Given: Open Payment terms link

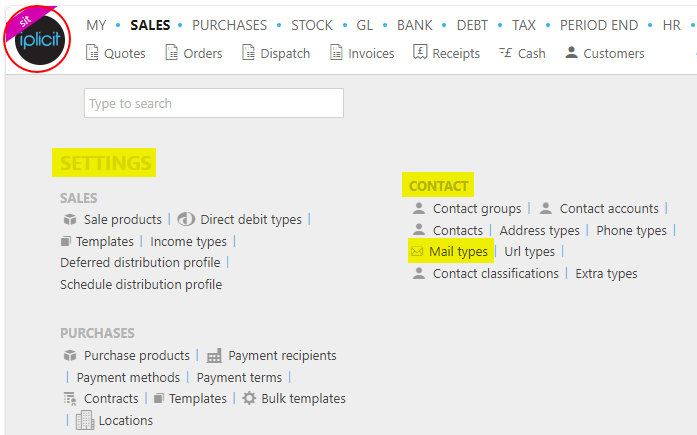Looking at the screenshot, I should [239, 378].
